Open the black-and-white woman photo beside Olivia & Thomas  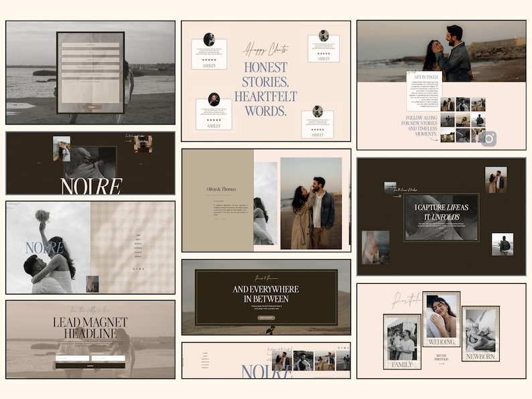point(265,204)
